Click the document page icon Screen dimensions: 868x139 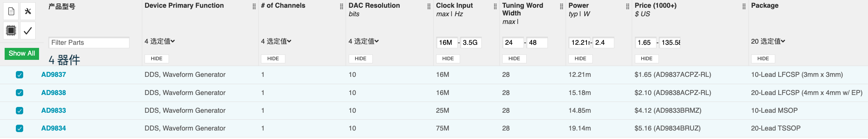coord(11,11)
